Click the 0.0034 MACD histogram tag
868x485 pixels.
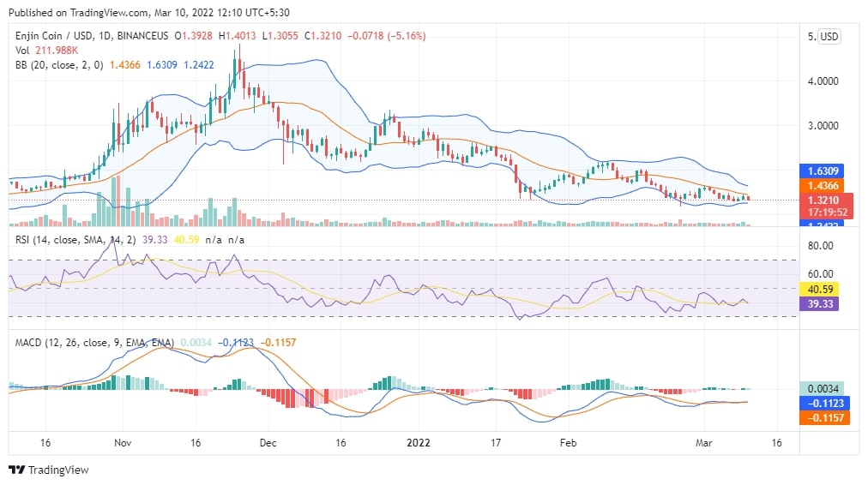click(822, 389)
